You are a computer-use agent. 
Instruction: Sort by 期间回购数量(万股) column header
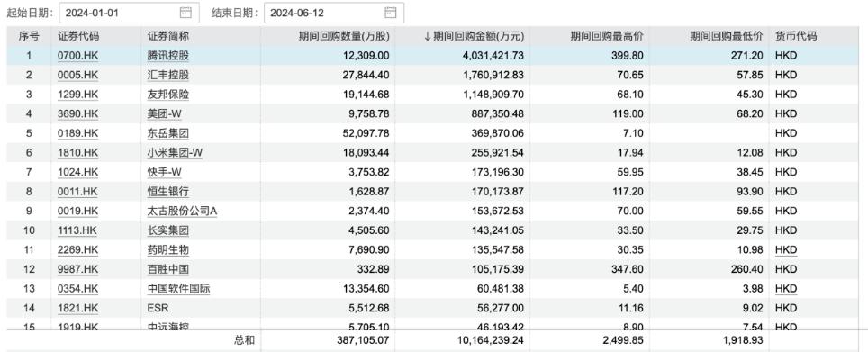pyautogui.click(x=344, y=37)
